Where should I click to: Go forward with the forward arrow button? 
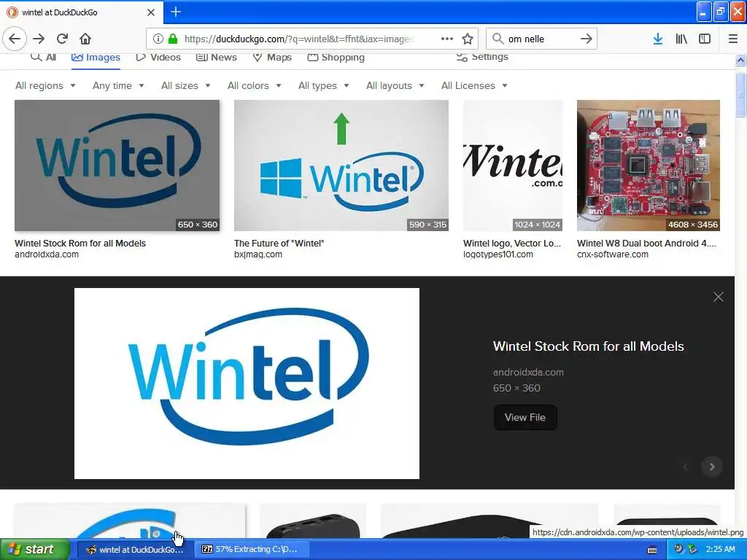pos(39,39)
